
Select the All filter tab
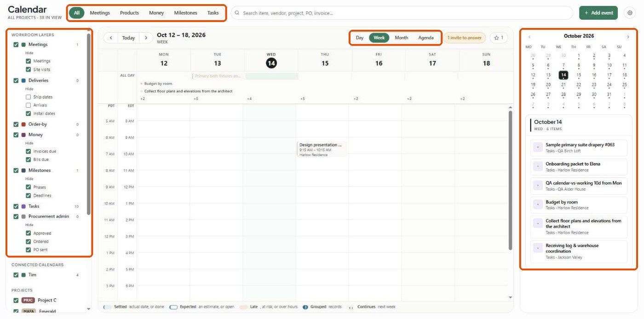pos(76,13)
